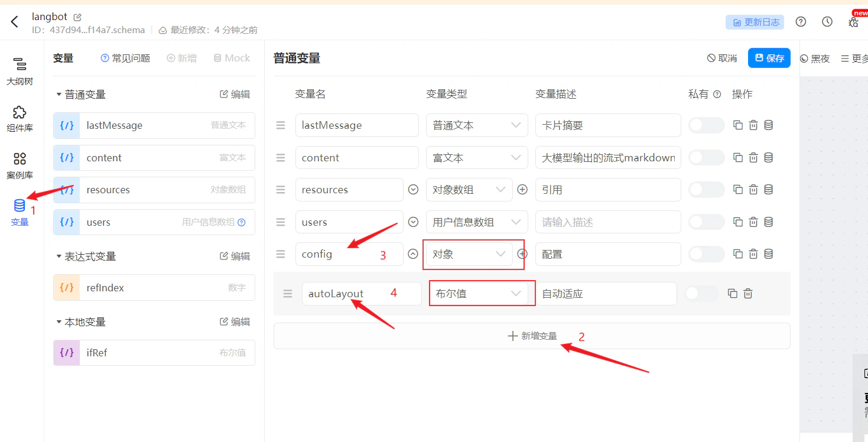Image resolution: width=868 pixels, height=442 pixels.
Task: Toggle private switch for autoLayout
Action: (702, 294)
